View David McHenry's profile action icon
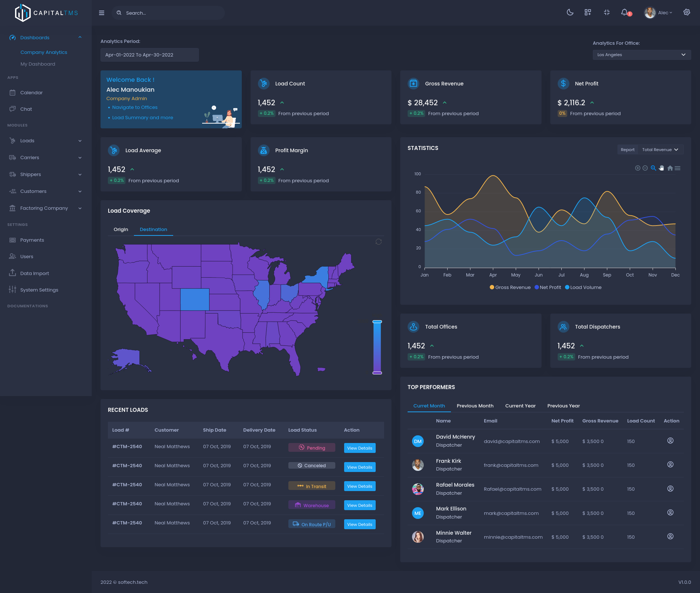Screen dimensions: 700x593 coord(670,441)
